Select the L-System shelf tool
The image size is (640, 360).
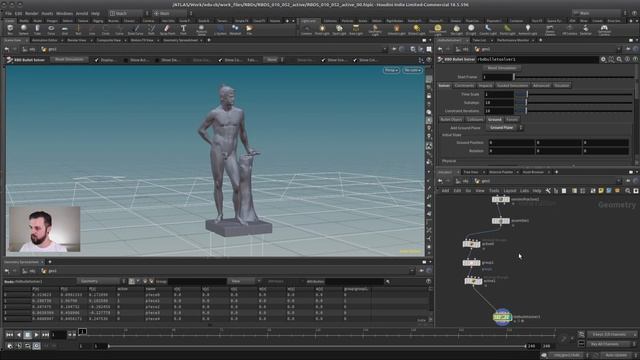[220, 29]
